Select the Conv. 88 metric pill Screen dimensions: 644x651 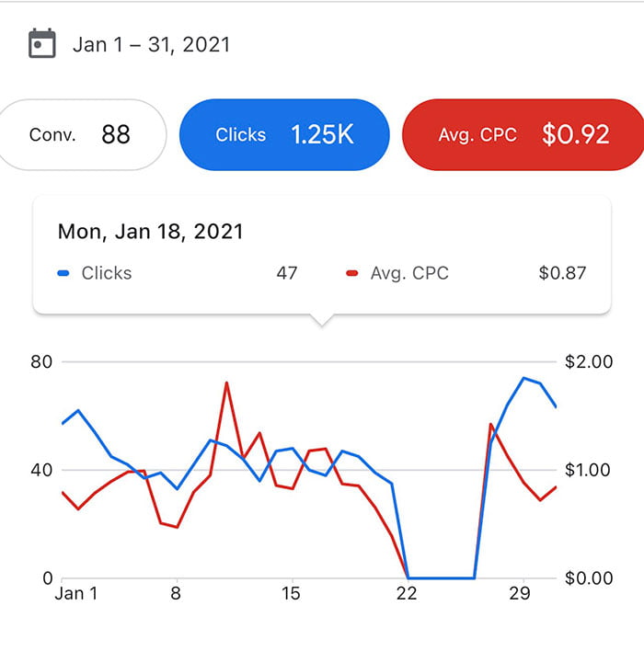80,134
